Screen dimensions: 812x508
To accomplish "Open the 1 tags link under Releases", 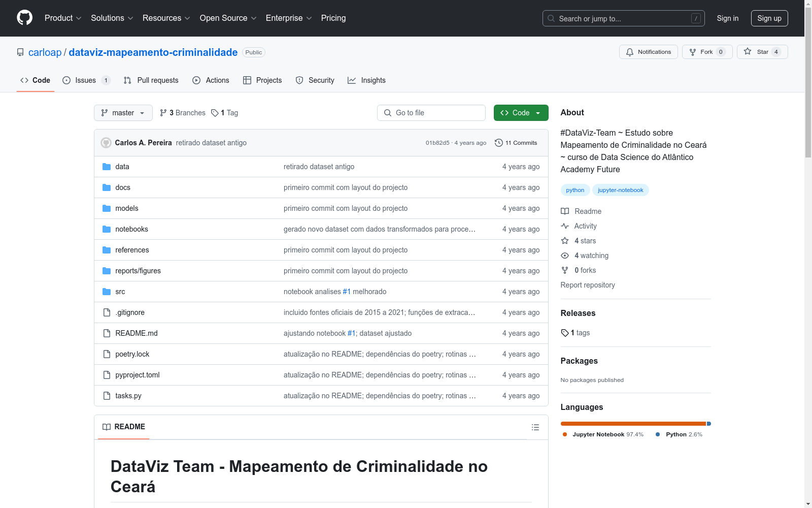I will pos(576,333).
